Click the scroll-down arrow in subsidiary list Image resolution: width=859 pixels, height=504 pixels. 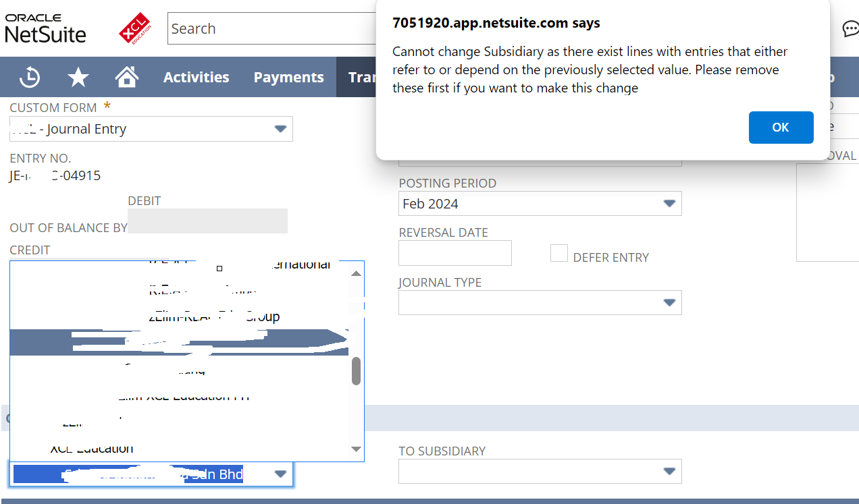(x=356, y=449)
